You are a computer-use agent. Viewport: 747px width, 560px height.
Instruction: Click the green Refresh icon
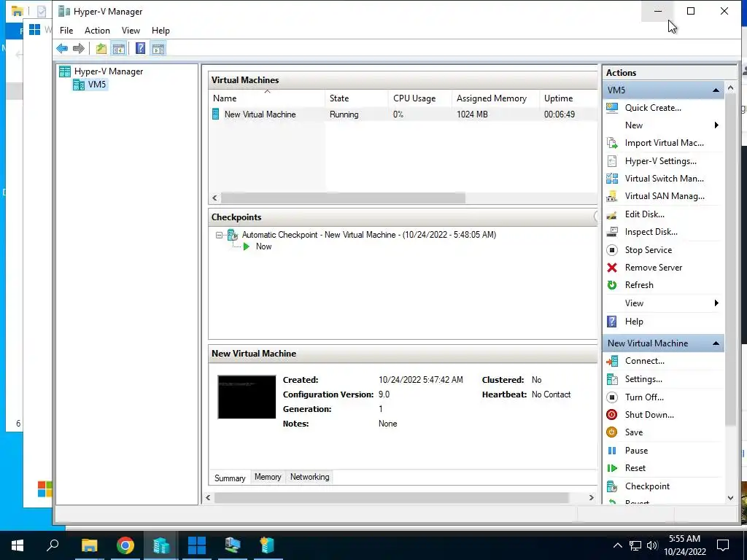point(612,285)
